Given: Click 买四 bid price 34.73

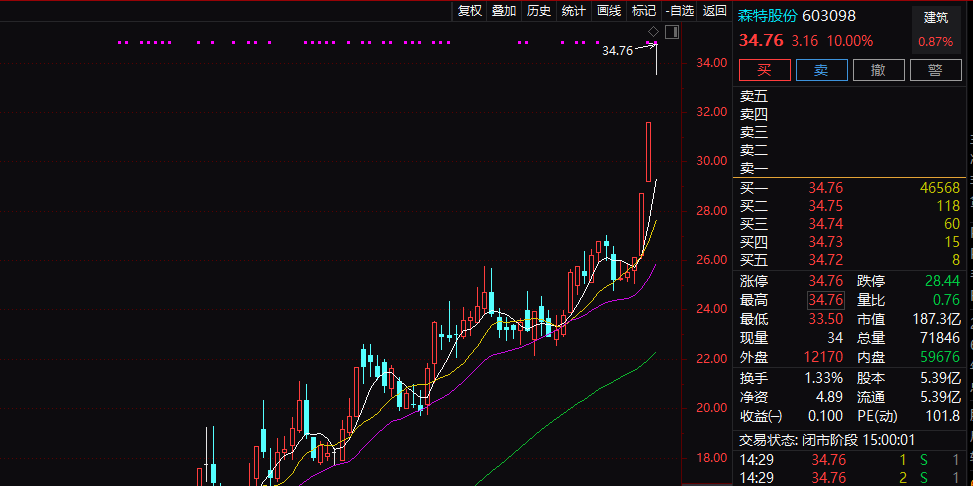Looking at the screenshot, I should (x=826, y=241).
